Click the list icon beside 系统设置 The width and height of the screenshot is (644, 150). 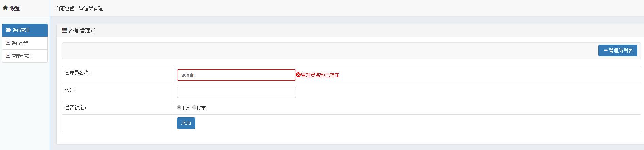pyautogui.click(x=8, y=43)
